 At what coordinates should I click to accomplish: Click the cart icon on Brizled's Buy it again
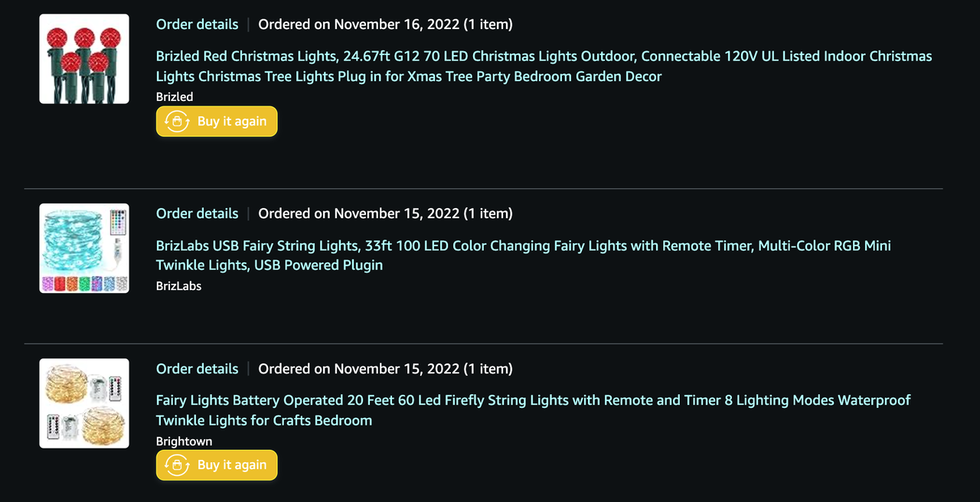coord(177,122)
